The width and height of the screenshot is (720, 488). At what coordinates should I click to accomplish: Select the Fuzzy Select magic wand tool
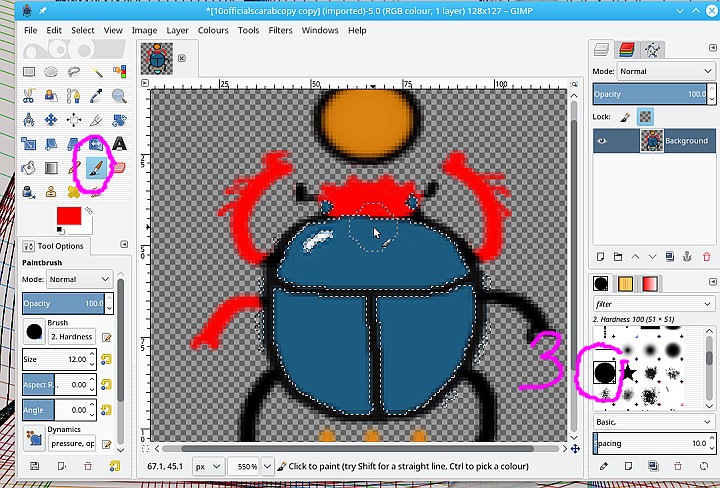click(96, 72)
